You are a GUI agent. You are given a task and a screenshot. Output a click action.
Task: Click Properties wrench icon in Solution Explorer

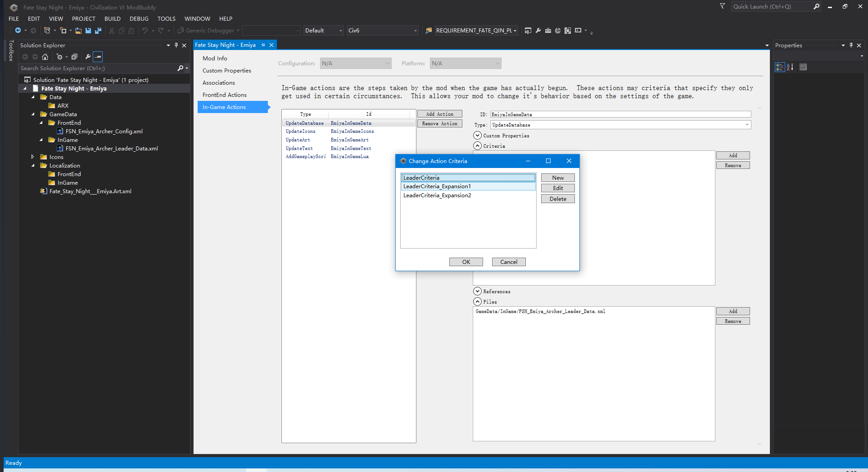point(88,57)
